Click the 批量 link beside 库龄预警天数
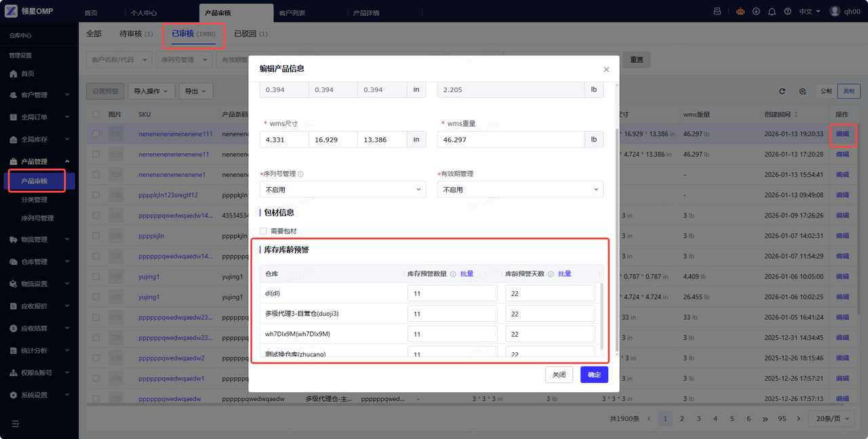 click(x=564, y=274)
